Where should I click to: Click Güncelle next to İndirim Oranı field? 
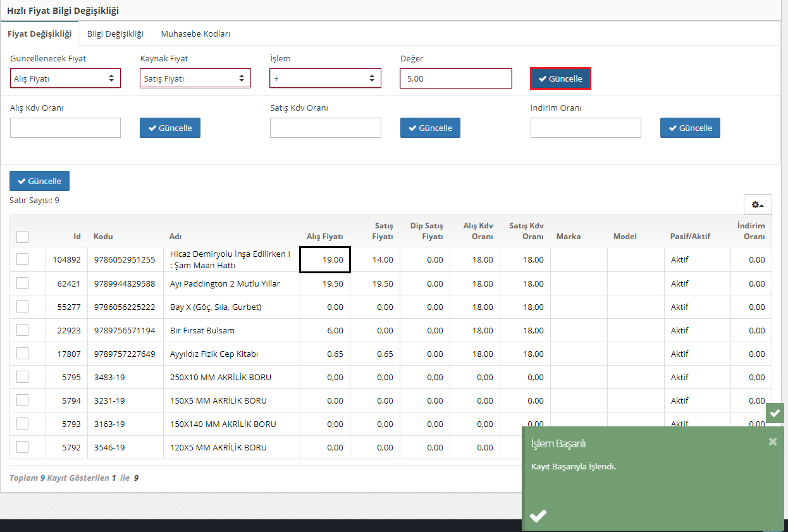coord(690,128)
